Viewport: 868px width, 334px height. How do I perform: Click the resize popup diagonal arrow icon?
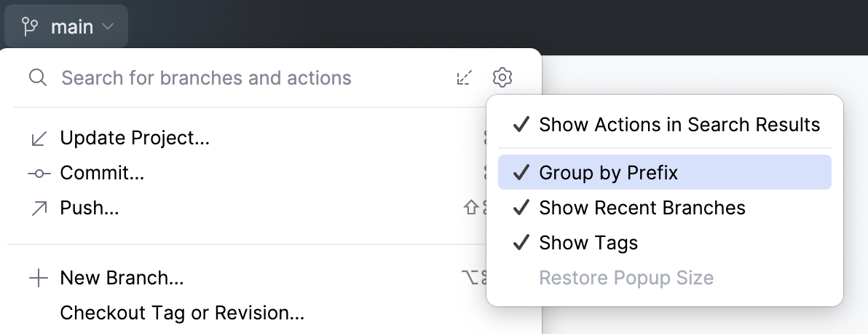click(x=464, y=77)
